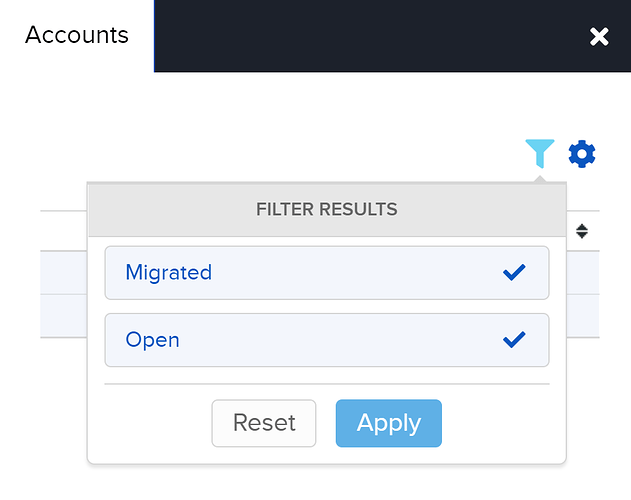Click the popup pointer caret under the funnel
Viewport: 631px width, 500px height.
coord(540,179)
